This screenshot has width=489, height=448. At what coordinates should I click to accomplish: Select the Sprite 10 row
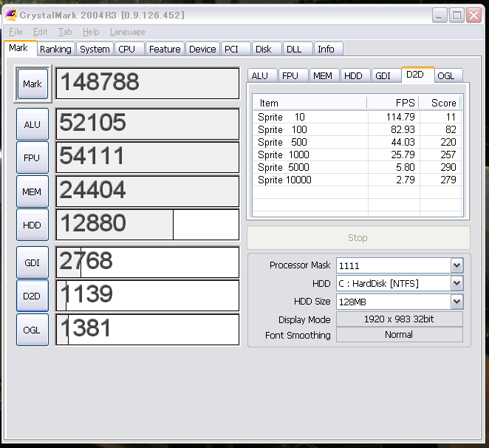pyautogui.click(x=358, y=117)
